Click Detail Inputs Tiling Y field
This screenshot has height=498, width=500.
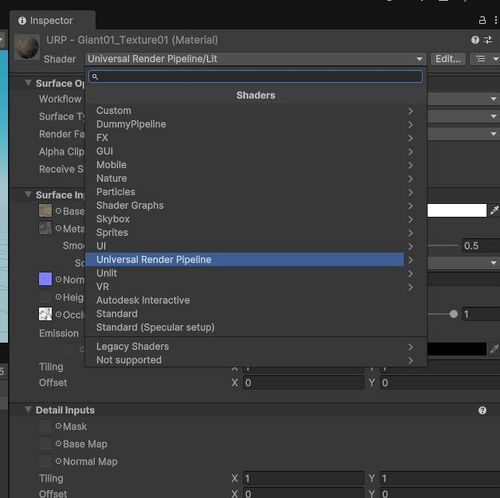(x=440, y=478)
